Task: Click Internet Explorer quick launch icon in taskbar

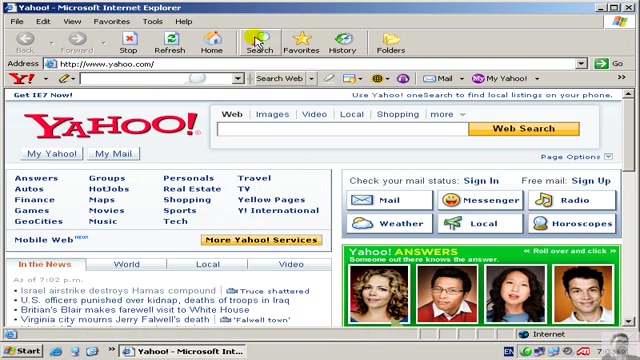Action: click(x=56, y=351)
